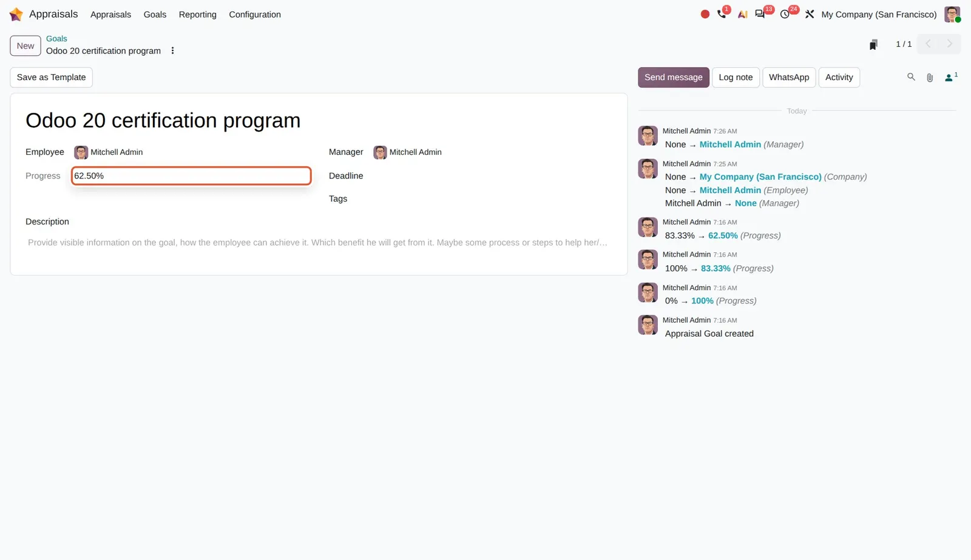Follow the Goals breadcrumb link

56,38
